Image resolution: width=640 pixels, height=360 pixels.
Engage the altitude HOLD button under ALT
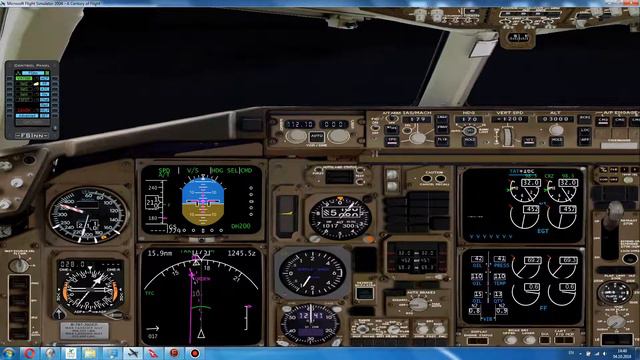point(556,141)
